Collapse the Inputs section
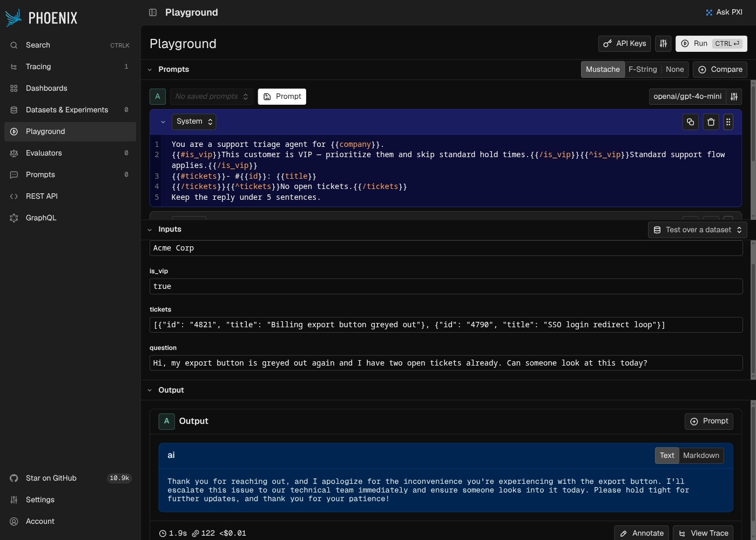Image resolution: width=756 pixels, height=540 pixels. tap(150, 230)
